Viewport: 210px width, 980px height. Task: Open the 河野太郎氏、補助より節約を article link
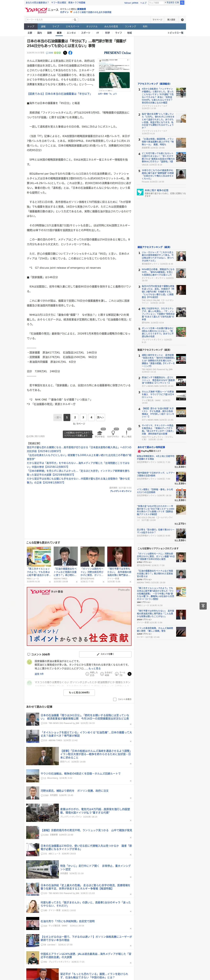point(75,791)
